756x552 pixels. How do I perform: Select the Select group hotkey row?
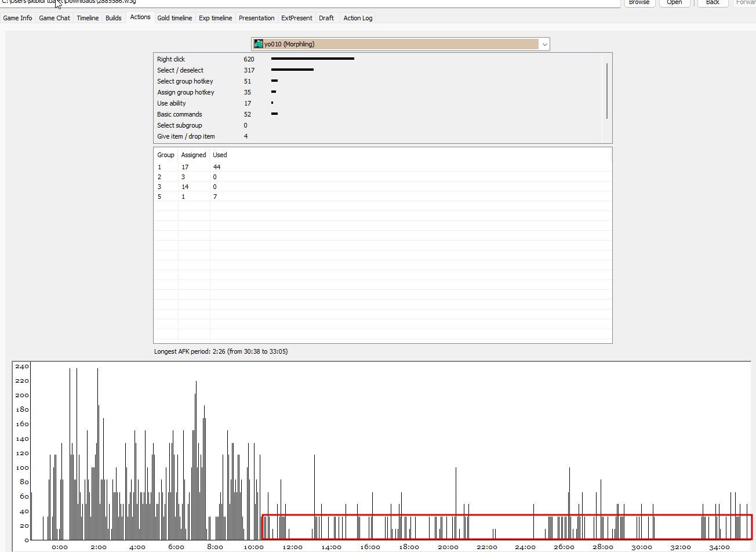378,81
